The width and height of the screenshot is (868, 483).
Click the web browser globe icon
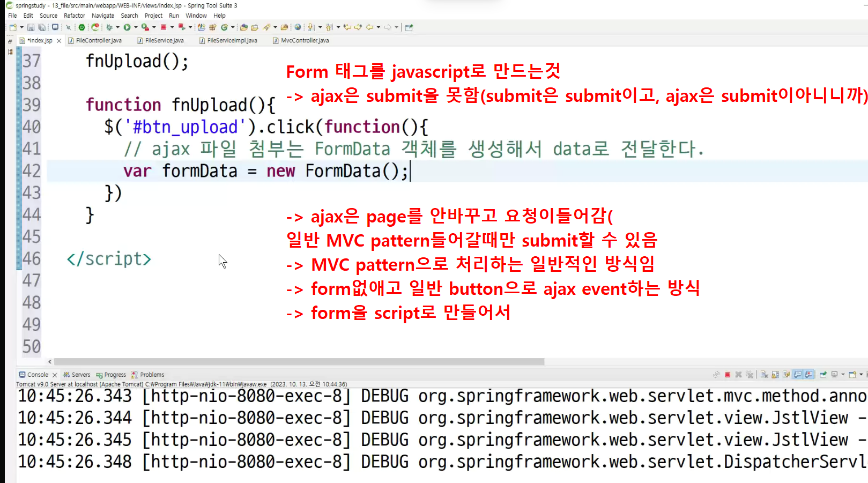tap(298, 27)
